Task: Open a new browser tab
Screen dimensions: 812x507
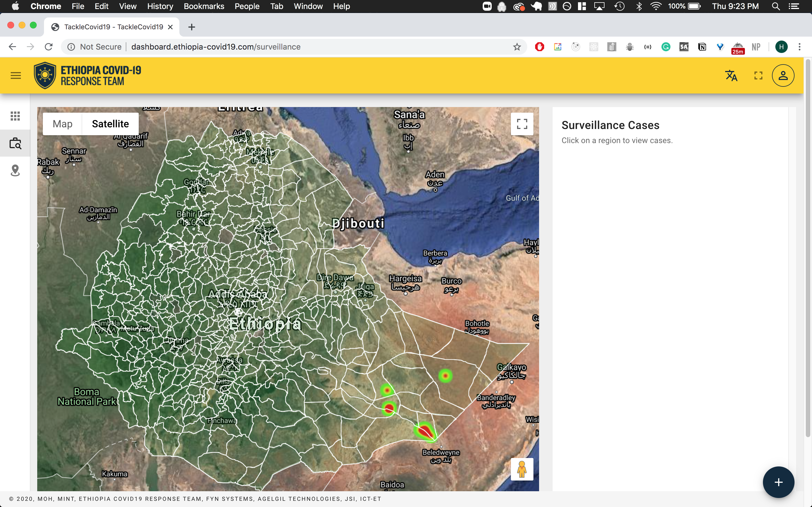Action: tap(192, 27)
